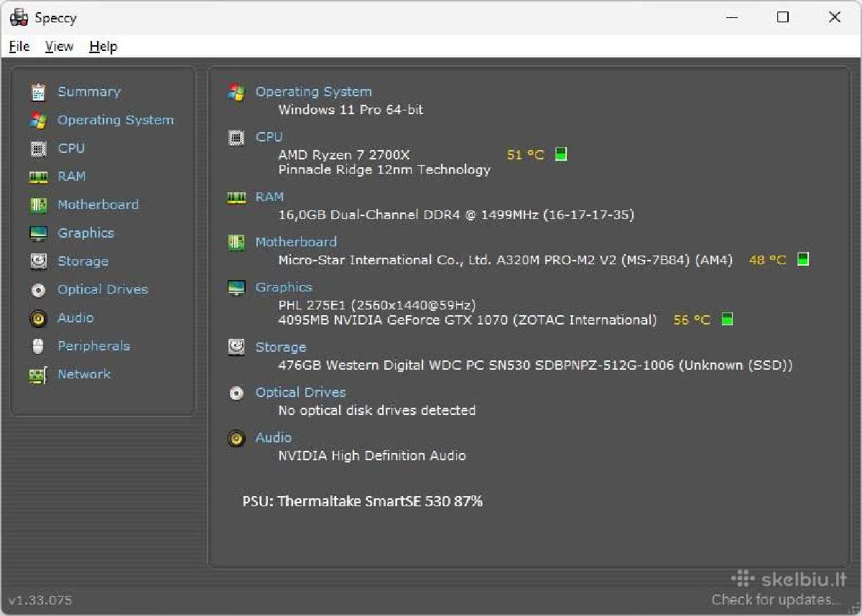Click the RAM icon in summary pane
Screen dimensions: 862x616
click(236, 197)
